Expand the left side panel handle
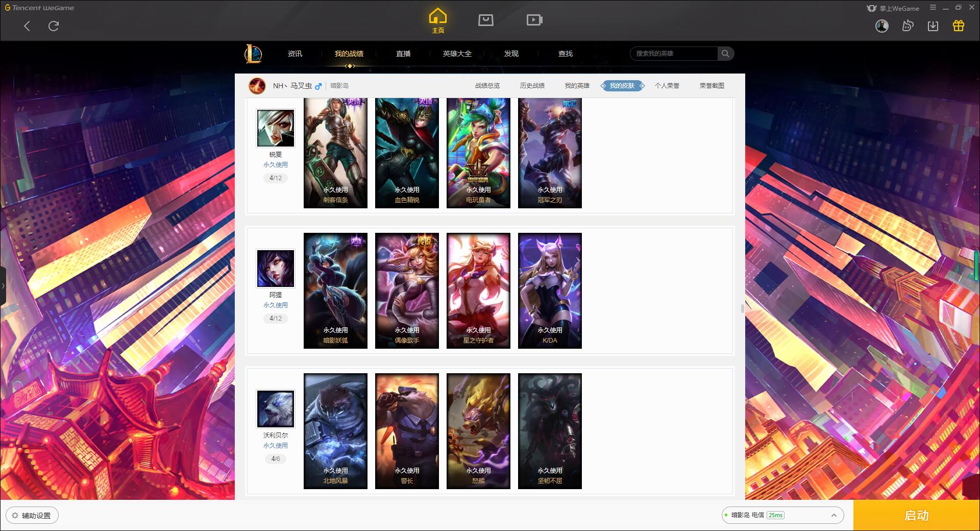The width and height of the screenshot is (980, 531). click(3, 286)
